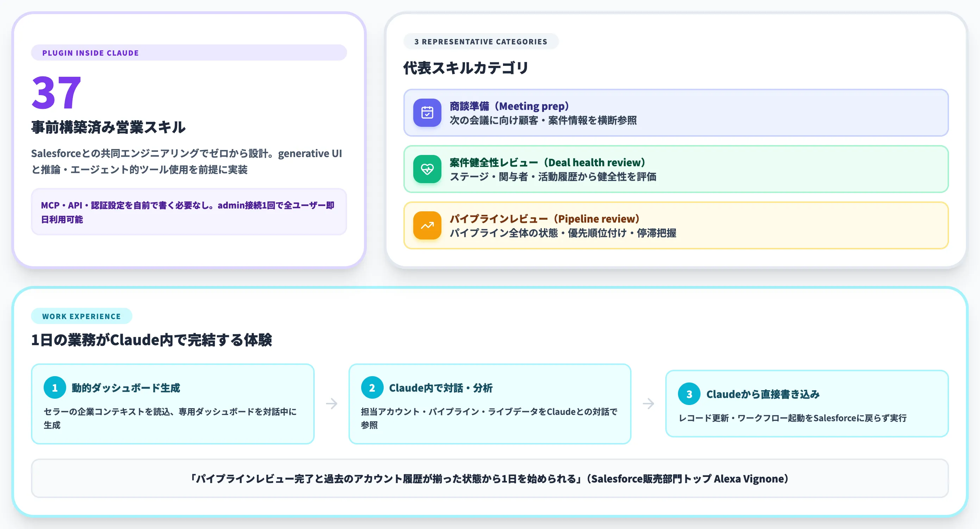
Task: Select the WORK EXPERIENCE badge
Action: [81, 316]
